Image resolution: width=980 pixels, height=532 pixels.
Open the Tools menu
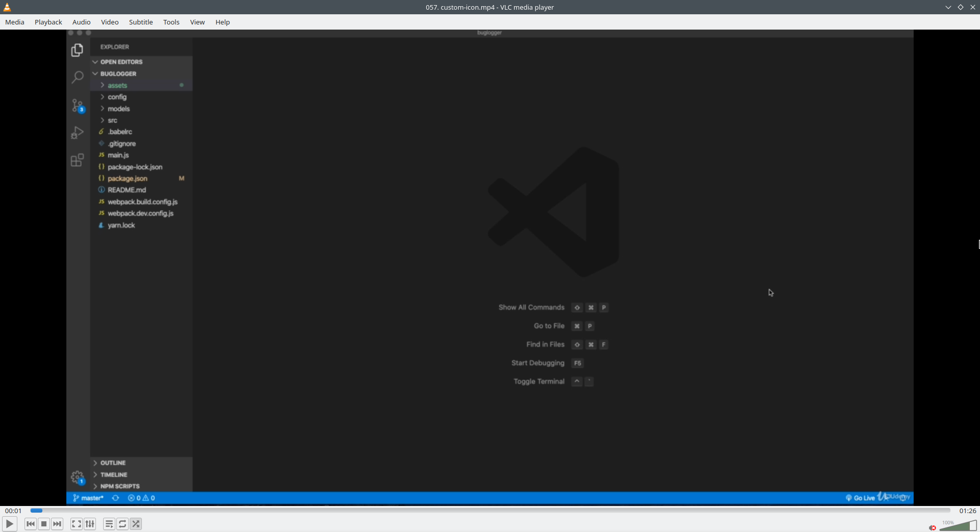(x=171, y=22)
